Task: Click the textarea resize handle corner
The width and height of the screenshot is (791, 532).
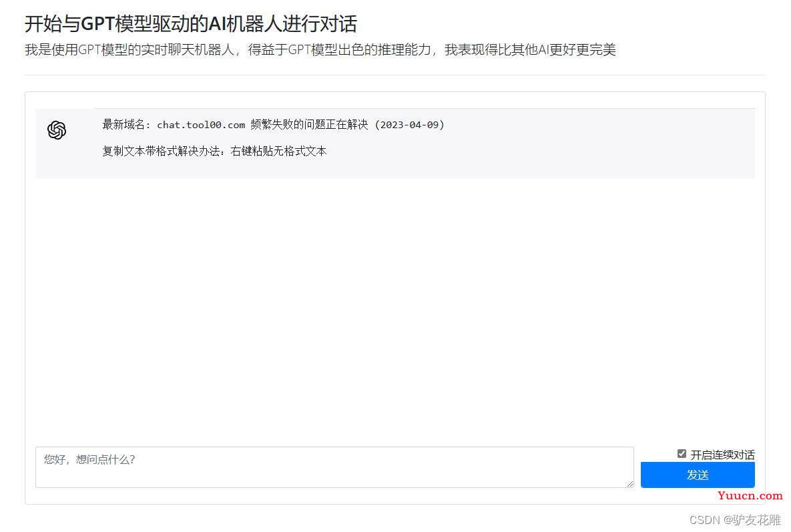Action: 629,483
